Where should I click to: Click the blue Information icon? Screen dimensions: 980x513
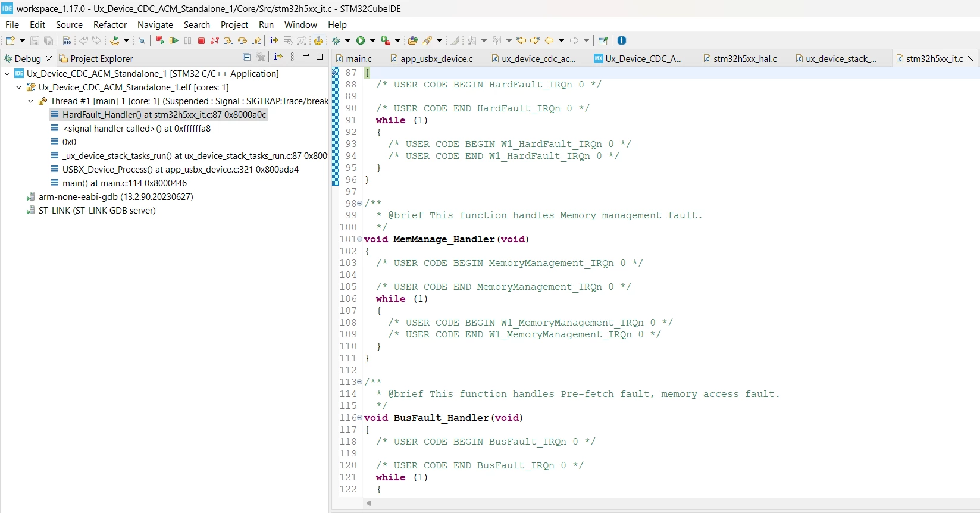coord(622,40)
